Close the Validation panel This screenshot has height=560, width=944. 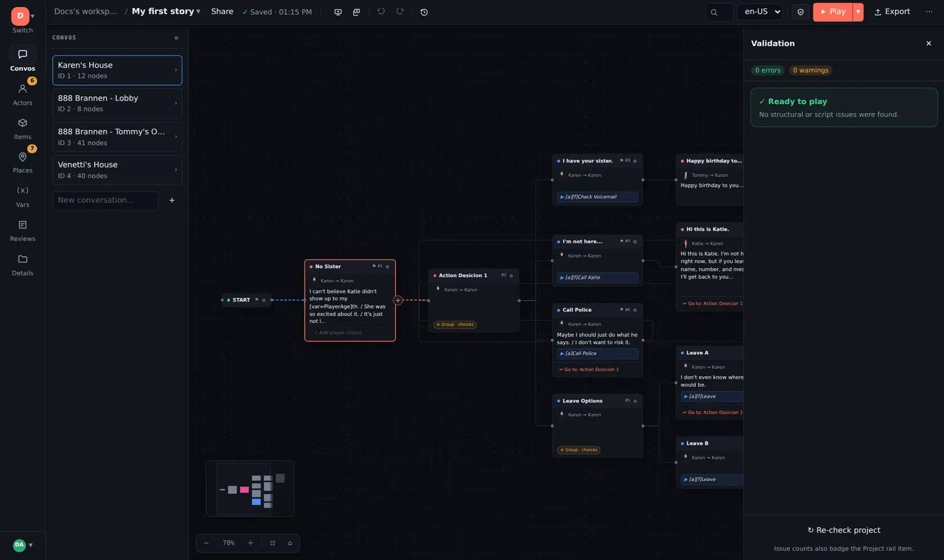pyautogui.click(x=929, y=44)
